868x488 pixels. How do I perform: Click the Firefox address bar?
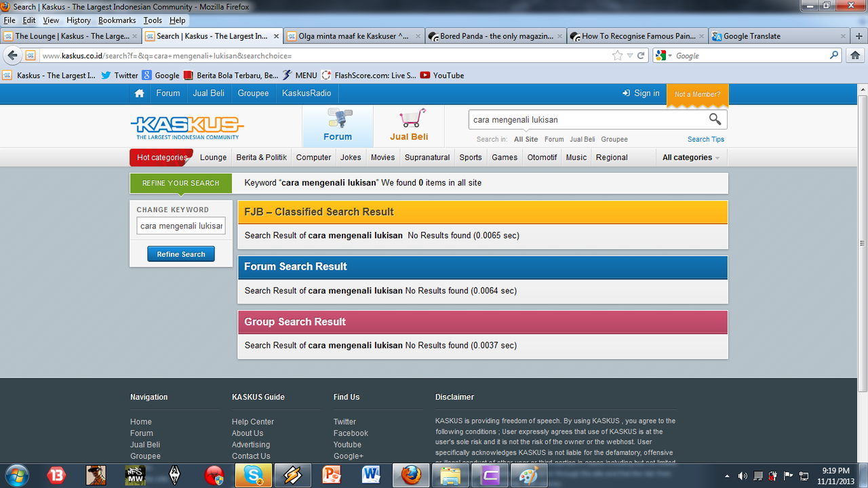(x=325, y=56)
